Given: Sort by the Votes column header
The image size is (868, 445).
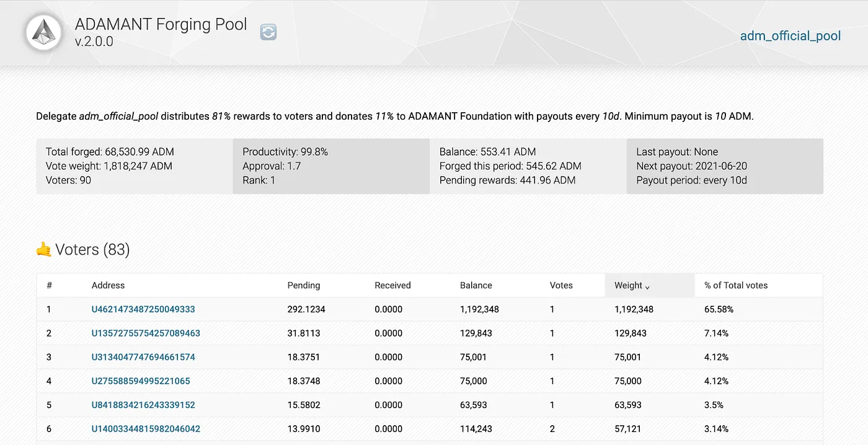Looking at the screenshot, I should (561, 285).
